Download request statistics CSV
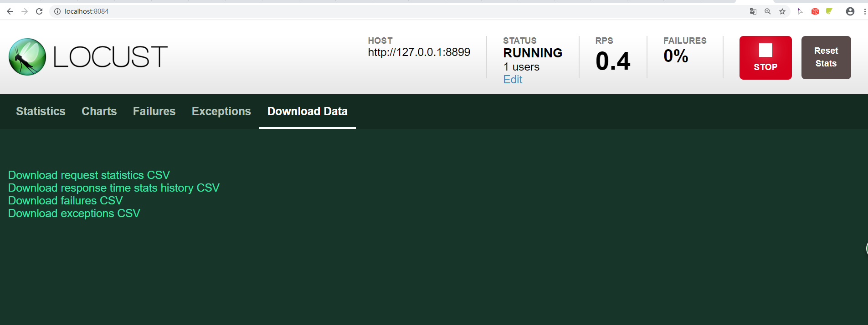The image size is (868, 325). (89, 175)
